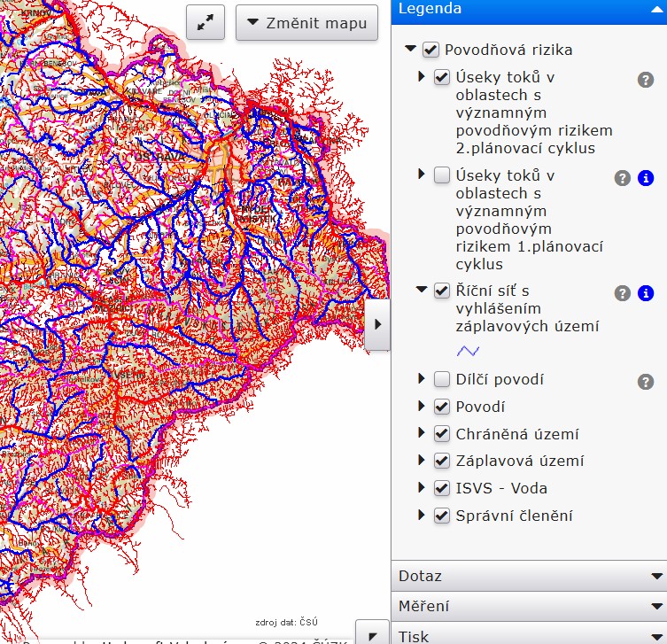Viewport: 667px width, 644px height.
Task: Click the fullscreen expand map icon
Action: [x=206, y=23]
